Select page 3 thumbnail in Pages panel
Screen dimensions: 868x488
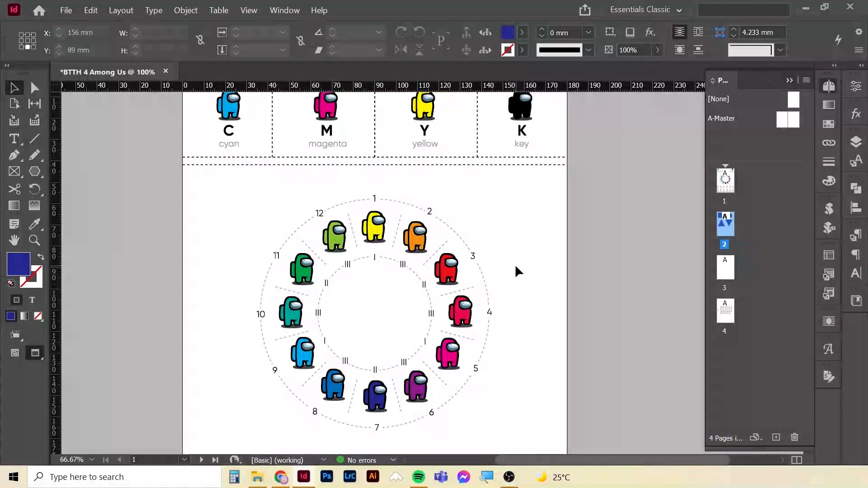[725, 267]
